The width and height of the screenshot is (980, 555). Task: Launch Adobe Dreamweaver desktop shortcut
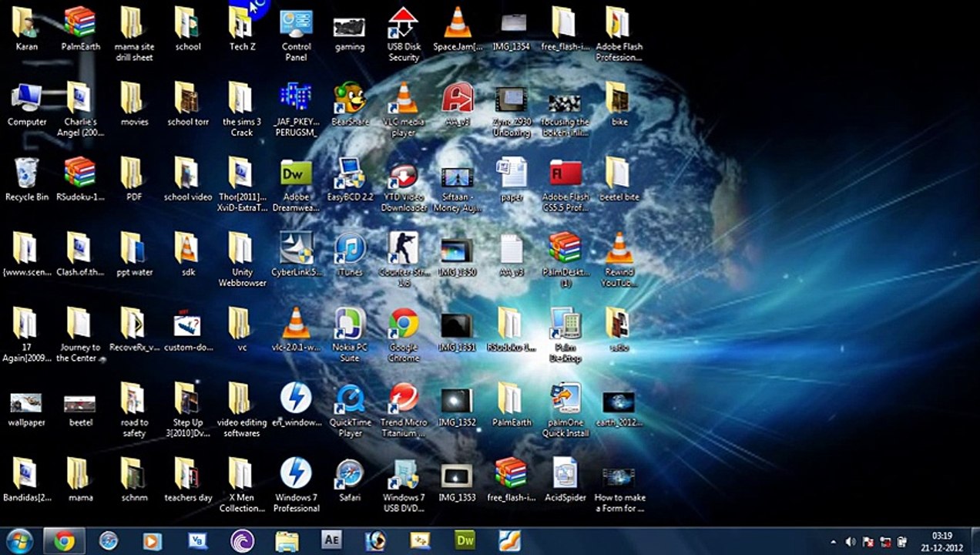pyautogui.click(x=296, y=186)
